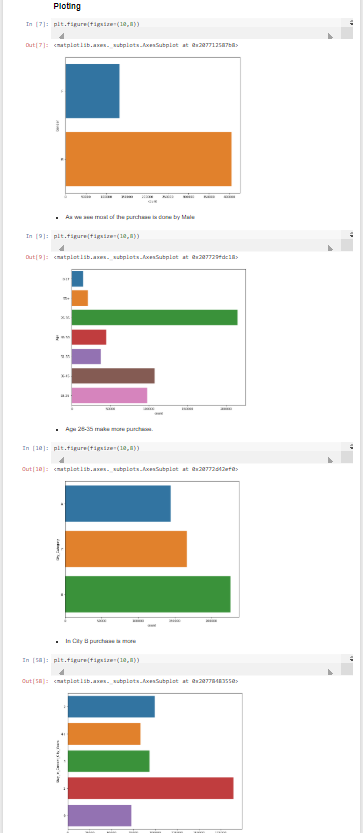363x833 pixels.
Task: Click the red bar in the Age chart
Action: point(89,337)
